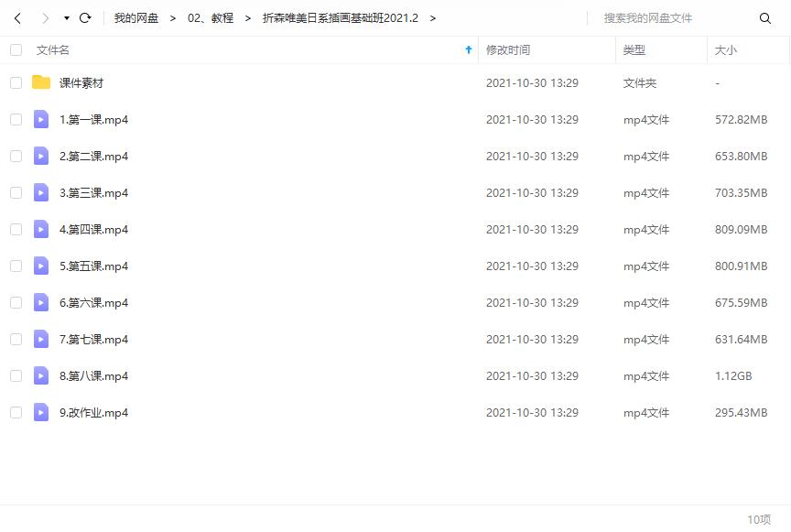Click the video icon of 5.第五课.mp4
This screenshot has width=791, height=532.
(x=41, y=266)
